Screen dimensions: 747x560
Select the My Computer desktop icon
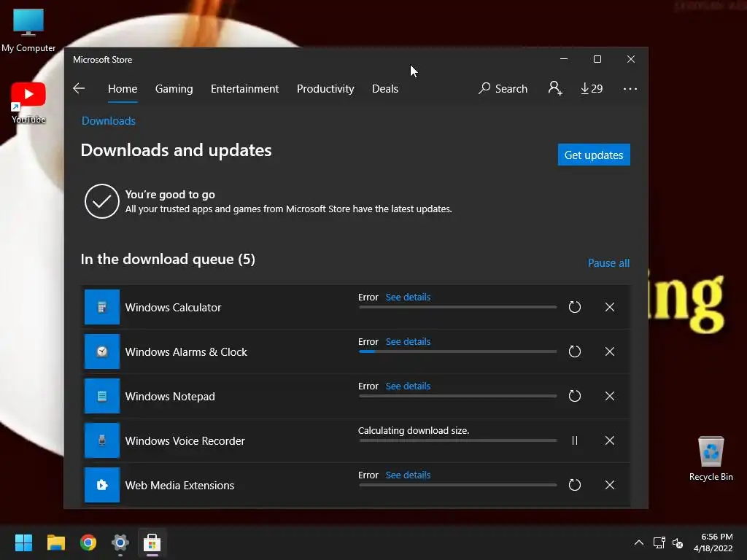pyautogui.click(x=28, y=31)
